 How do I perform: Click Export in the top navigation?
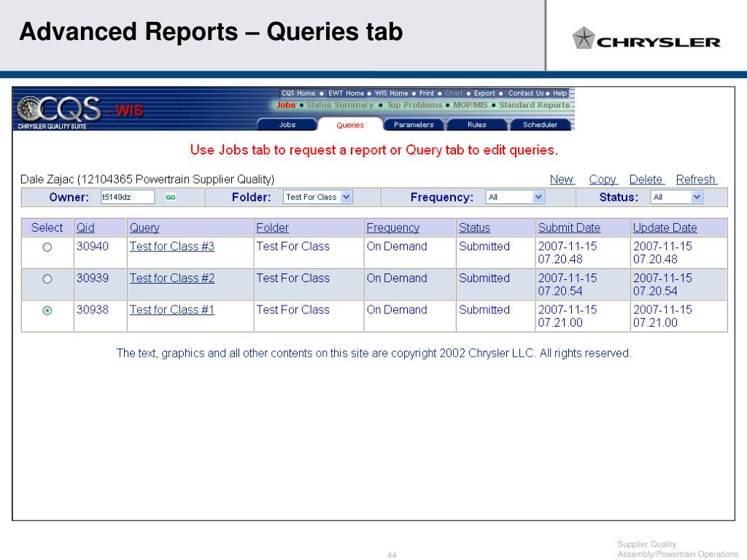coord(484,93)
